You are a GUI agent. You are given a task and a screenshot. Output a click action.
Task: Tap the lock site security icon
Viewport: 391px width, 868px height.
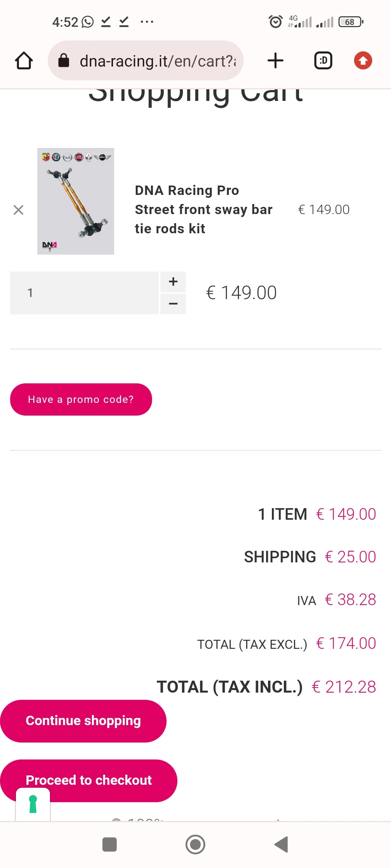click(64, 60)
